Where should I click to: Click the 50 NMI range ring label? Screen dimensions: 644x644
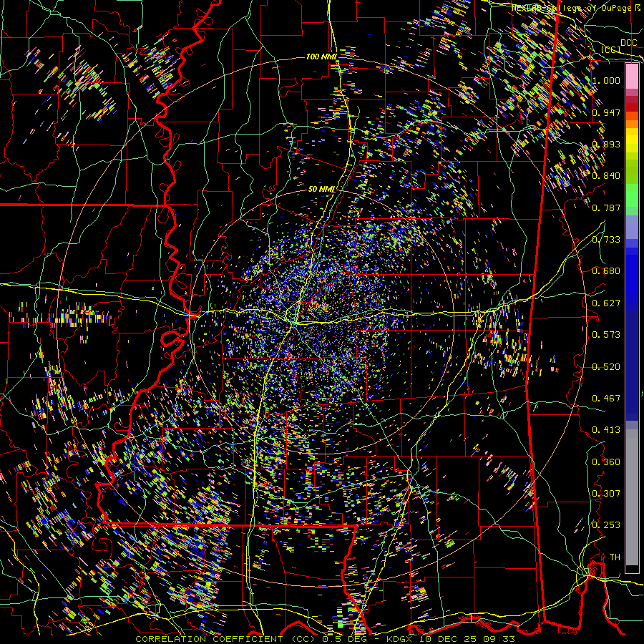click(321, 189)
